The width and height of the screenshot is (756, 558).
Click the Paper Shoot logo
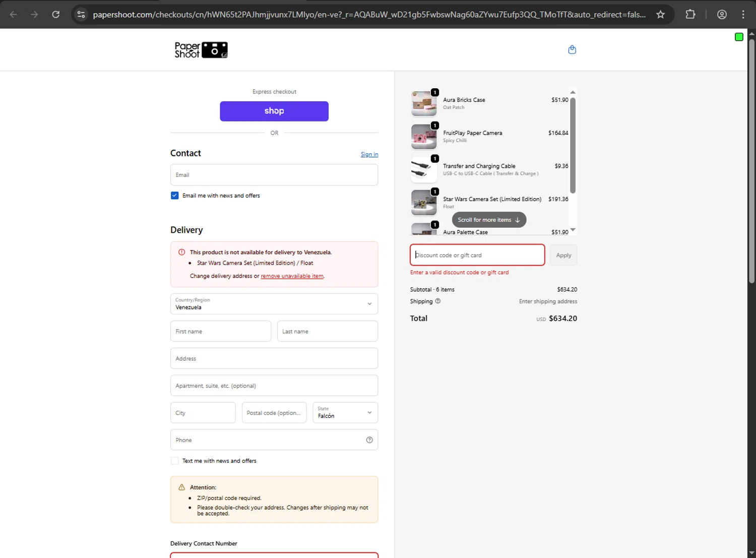201,50
